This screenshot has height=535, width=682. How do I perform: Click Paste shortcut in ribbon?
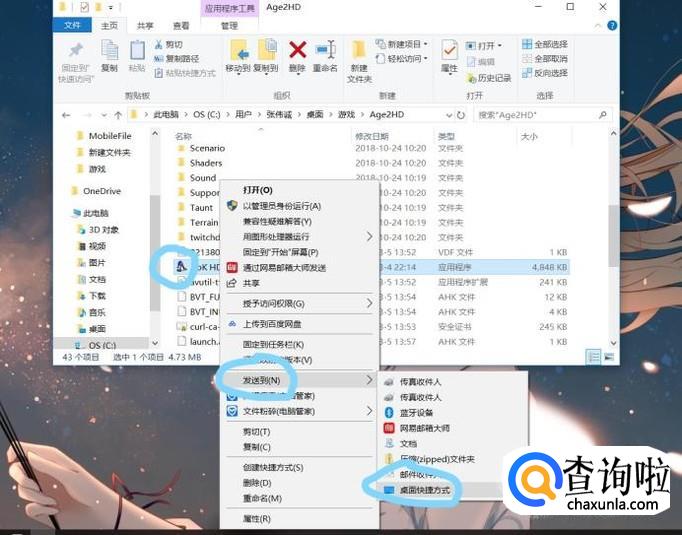(x=185, y=73)
